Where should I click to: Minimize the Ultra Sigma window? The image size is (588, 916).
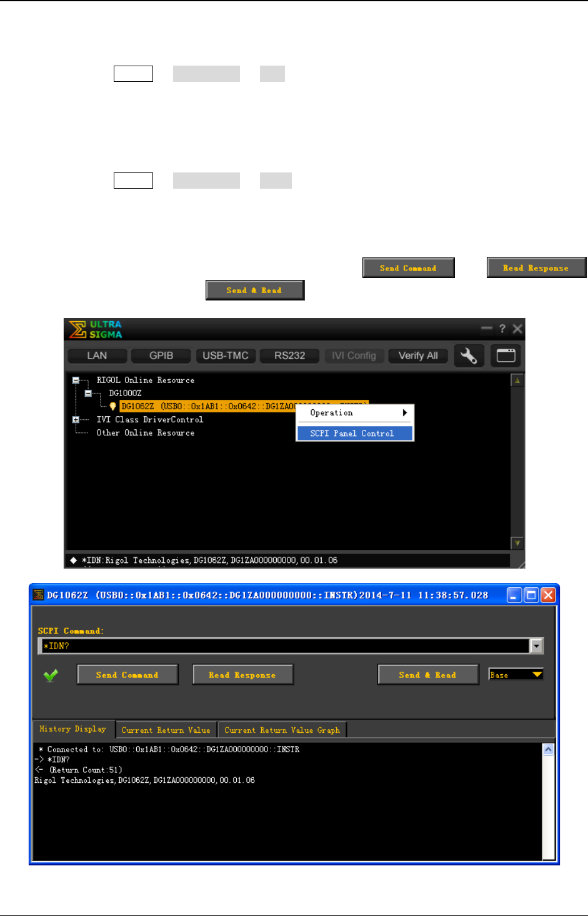pyautogui.click(x=487, y=329)
